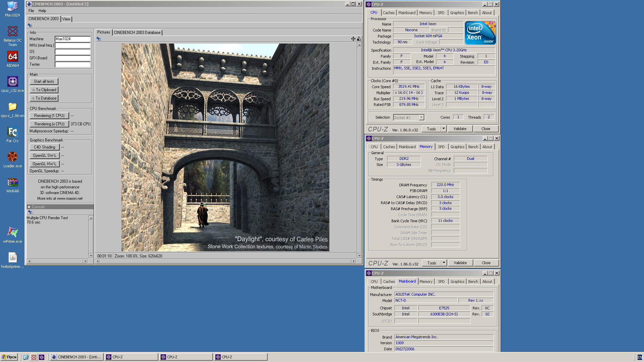Click the picture's vertical scrollbar down arrow

point(359,255)
